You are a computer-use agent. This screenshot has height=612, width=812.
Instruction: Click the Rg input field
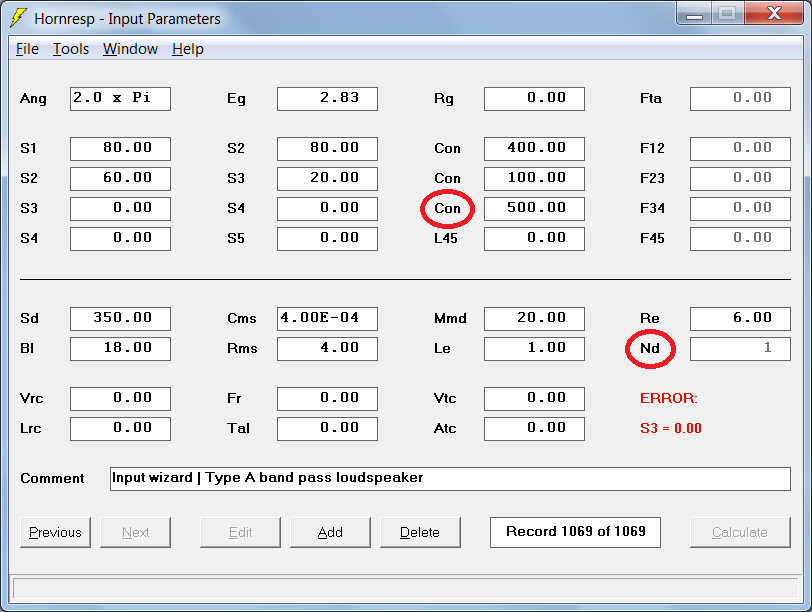(x=534, y=99)
